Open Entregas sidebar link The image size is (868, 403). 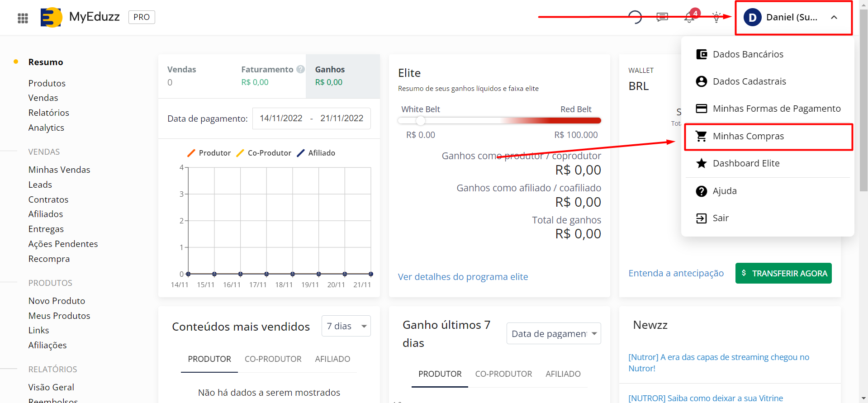pos(46,229)
